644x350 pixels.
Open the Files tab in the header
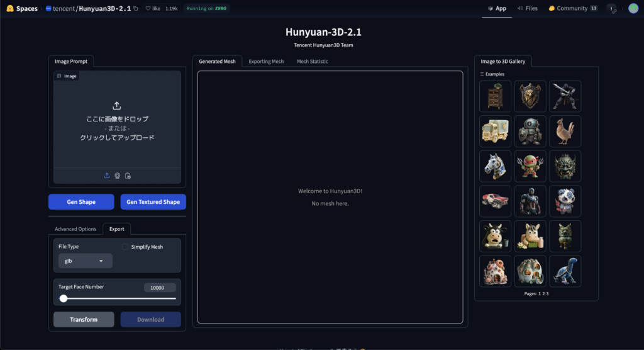528,8
